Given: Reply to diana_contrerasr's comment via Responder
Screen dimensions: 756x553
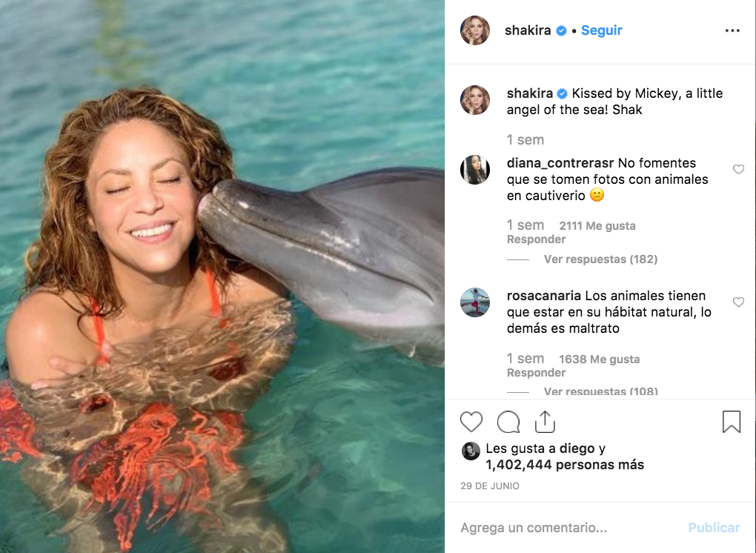Looking at the screenshot, I should (536, 239).
